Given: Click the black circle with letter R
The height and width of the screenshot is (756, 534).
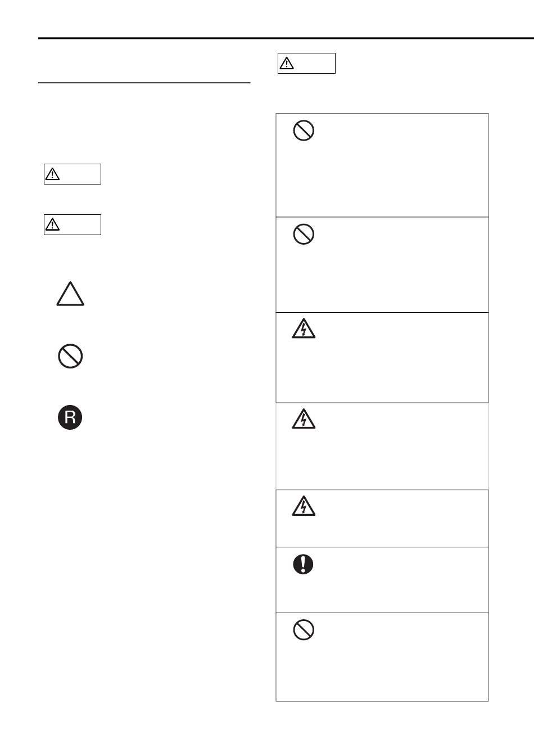Looking at the screenshot, I should [70, 417].
